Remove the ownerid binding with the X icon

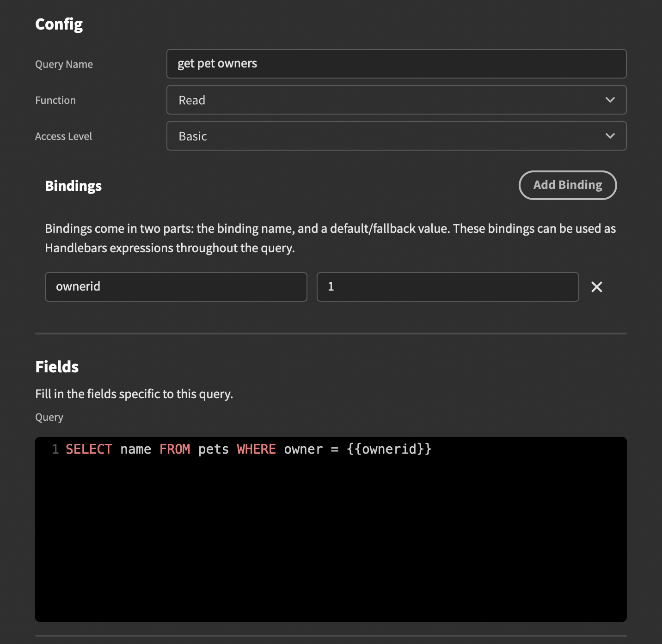point(597,287)
